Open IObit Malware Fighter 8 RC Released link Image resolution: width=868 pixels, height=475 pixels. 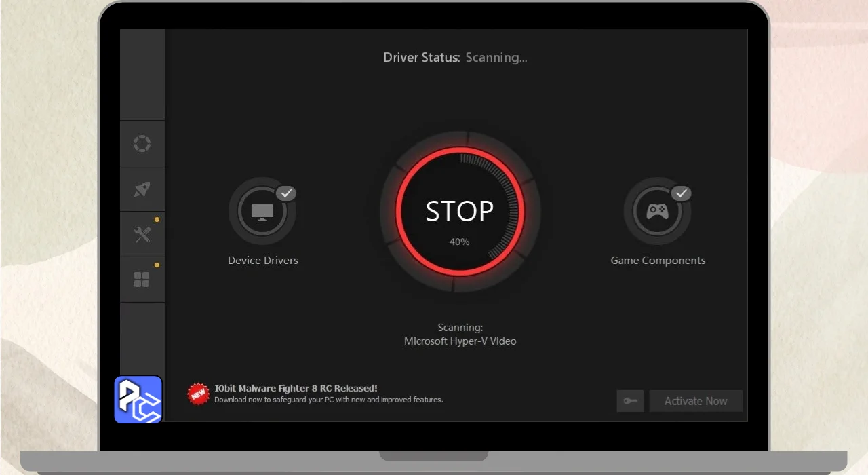(x=296, y=388)
